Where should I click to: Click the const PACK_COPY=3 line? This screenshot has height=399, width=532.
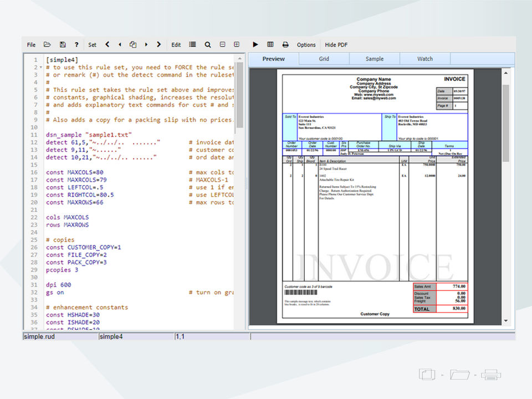[76, 262]
